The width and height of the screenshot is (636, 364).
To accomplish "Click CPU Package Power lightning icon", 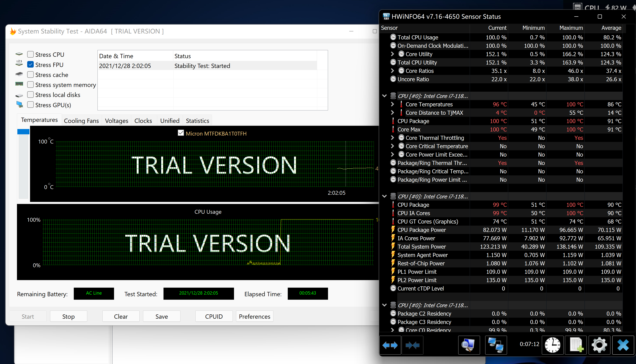I will coord(393,230).
